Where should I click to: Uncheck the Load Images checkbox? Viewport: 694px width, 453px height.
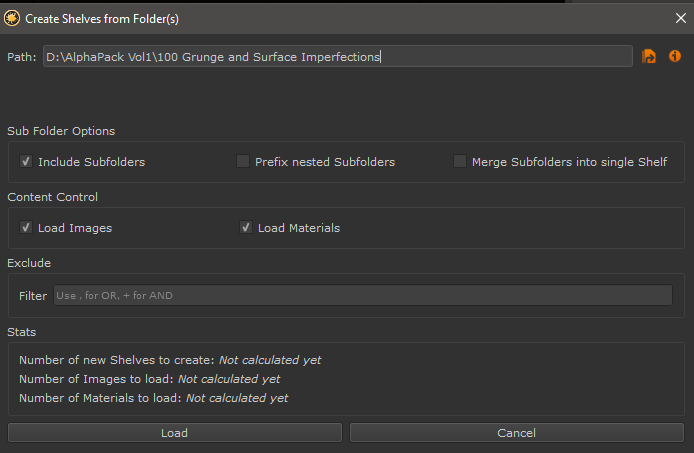27,228
